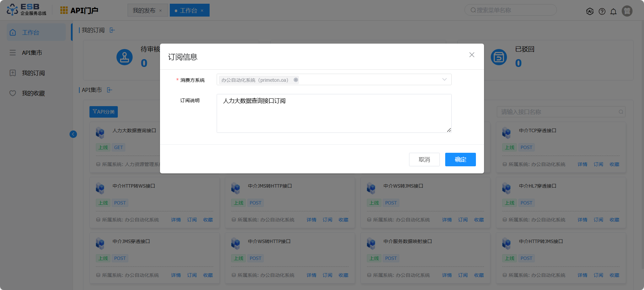This screenshot has width=644, height=290.
Task: Select the 工作台 tab
Action: click(188, 10)
